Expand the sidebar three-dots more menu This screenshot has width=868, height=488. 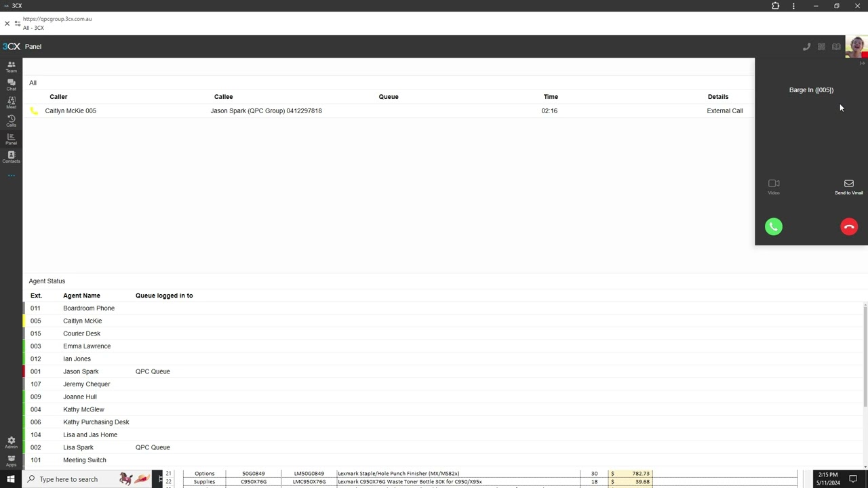tap(11, 176)
